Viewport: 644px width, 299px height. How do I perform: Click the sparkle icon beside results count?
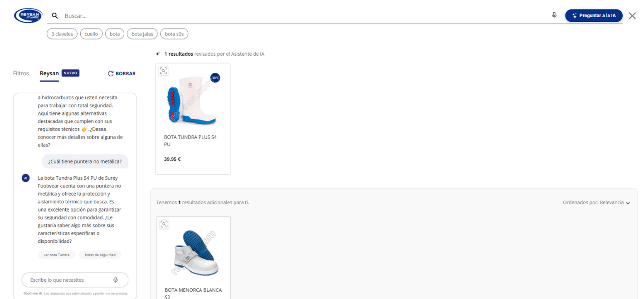pos(158,53)
